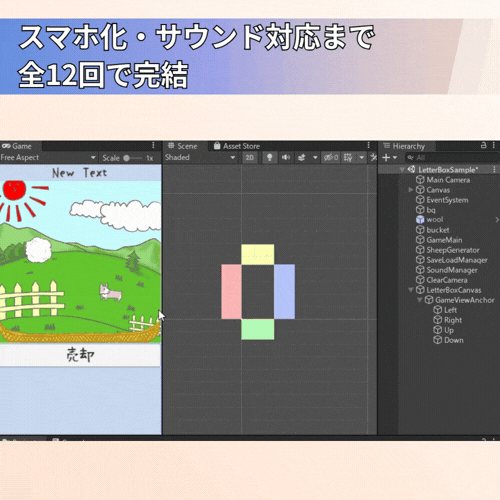Click the SaveLoadManager cube icon
Image resolution: width=500 pixels, height=500 pixels.
coord(420,260)
